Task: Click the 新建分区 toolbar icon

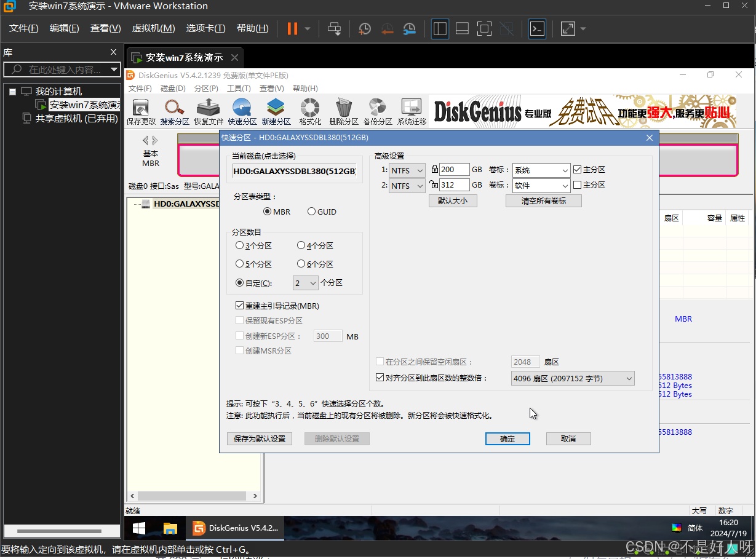Action: tap(276, 107)
